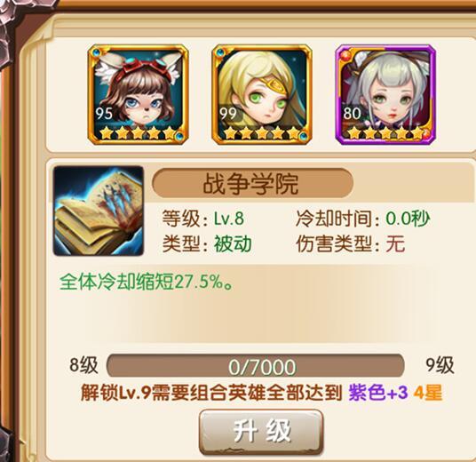Viewport: 476px width, 462px height.
Task: Click the 0/7000 experience progress bar
Action: [x=255, y=366]
